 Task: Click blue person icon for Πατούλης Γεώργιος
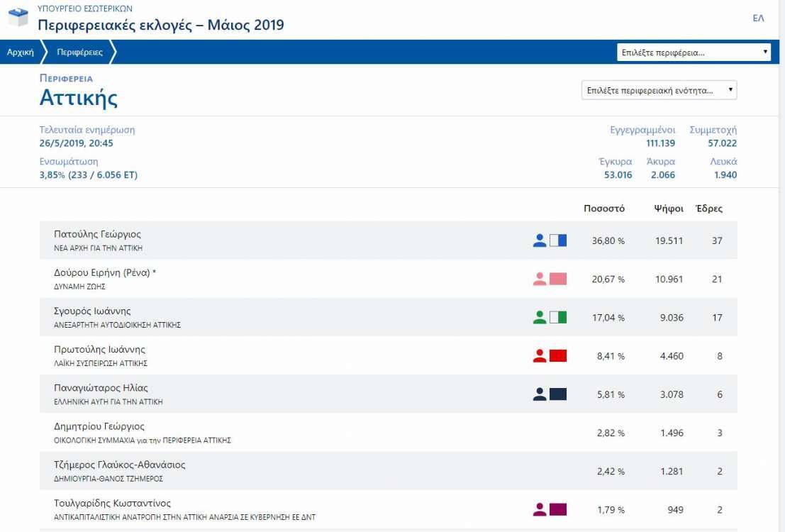point(540,240)
